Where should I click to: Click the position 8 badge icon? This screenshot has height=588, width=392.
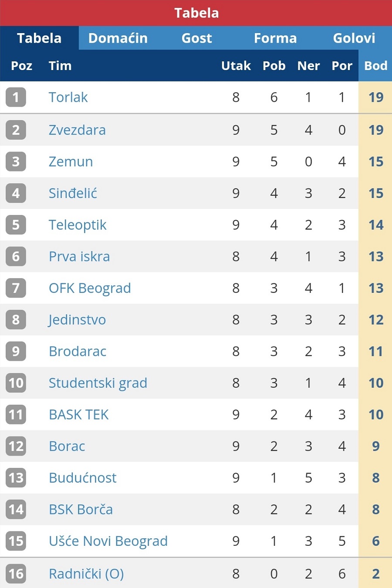coord(16,319)
